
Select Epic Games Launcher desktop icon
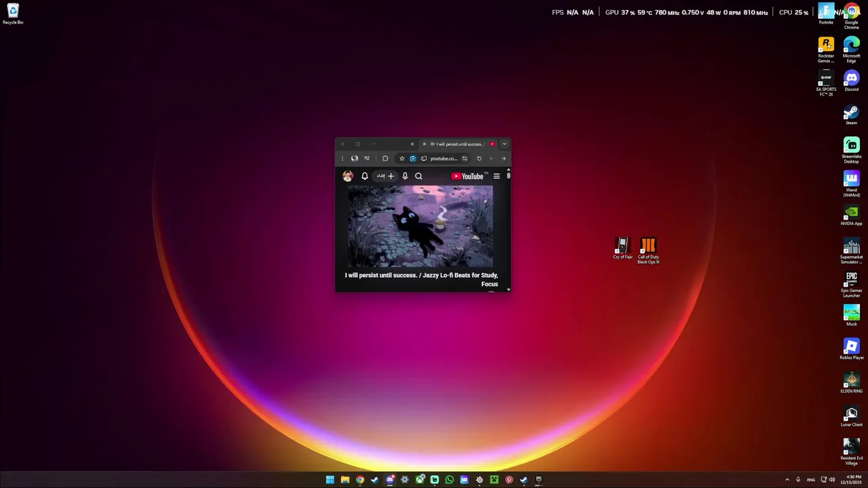tap(851, 285)
